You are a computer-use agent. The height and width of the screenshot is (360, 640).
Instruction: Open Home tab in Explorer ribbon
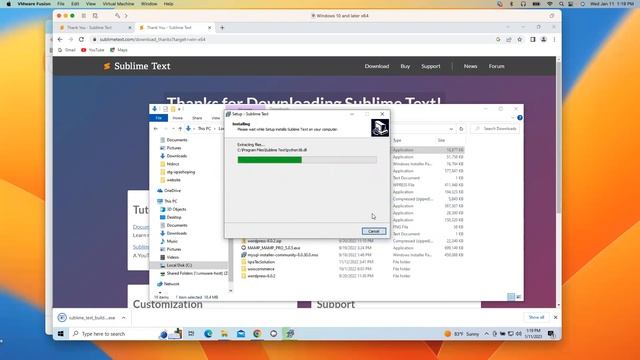tap(178, 118)
